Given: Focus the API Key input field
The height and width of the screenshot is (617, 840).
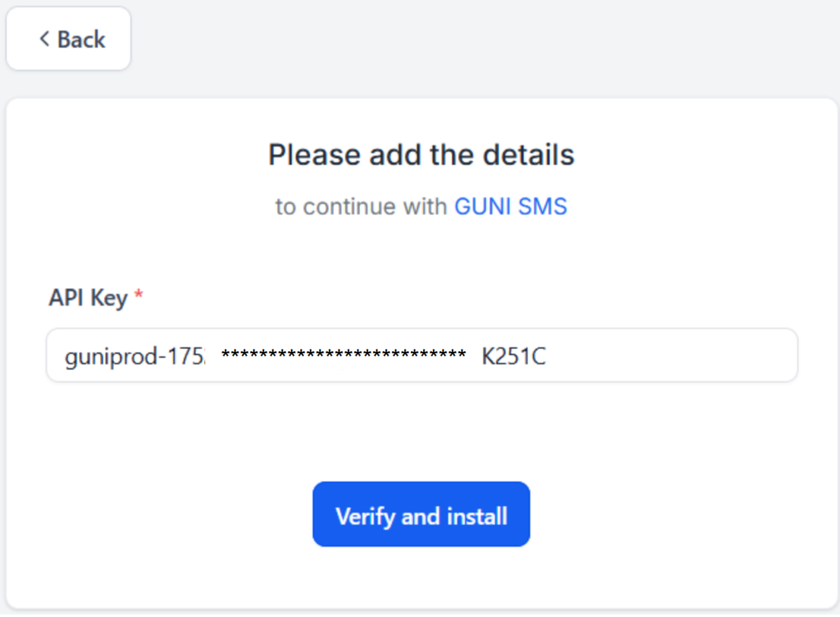Looking at the screenshot, I should pos(422,355).
